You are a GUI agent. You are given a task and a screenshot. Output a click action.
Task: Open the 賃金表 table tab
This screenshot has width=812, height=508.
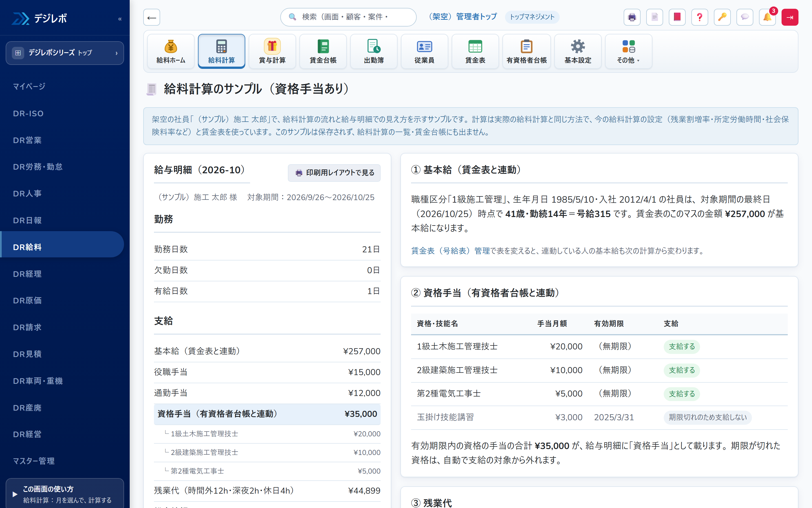tap(475, 51)
